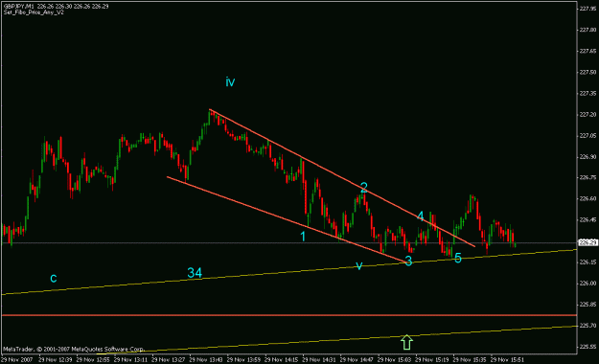The width and height of the screenshot is (599, 364).
Task: Click the '29 Nov 2007' time axis label
Action: 17,359
